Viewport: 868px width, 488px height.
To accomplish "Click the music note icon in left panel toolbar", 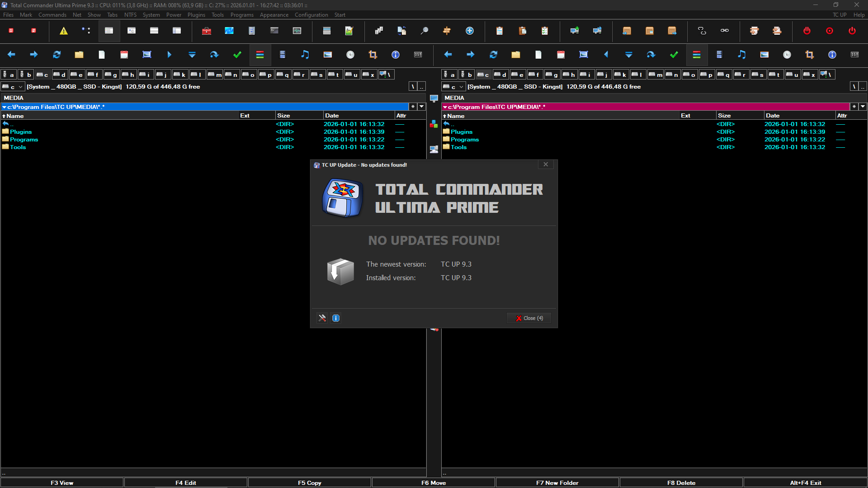I will click(x=305, y=55).
